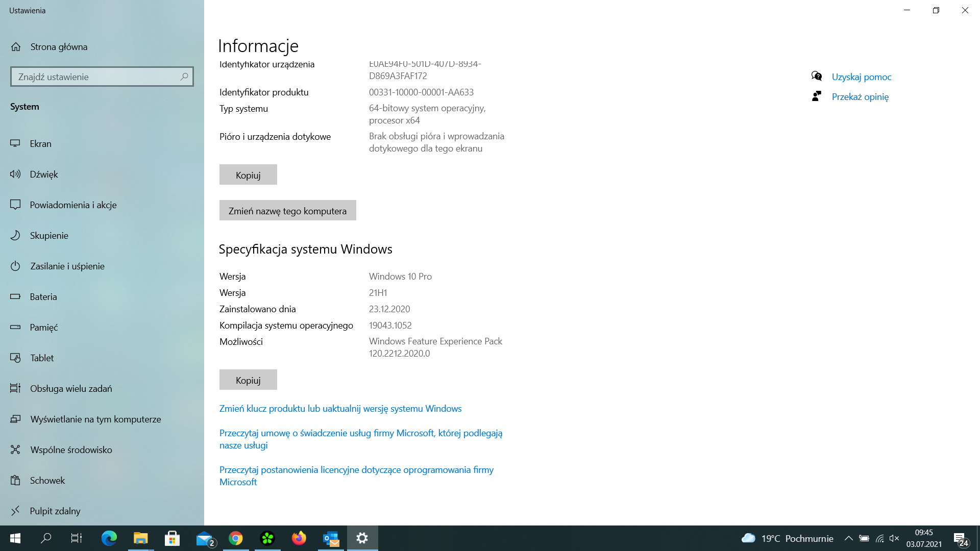Viewport: 980px width, 551px height.
Task: Open the clock and date 09:45
Action: 924,538
